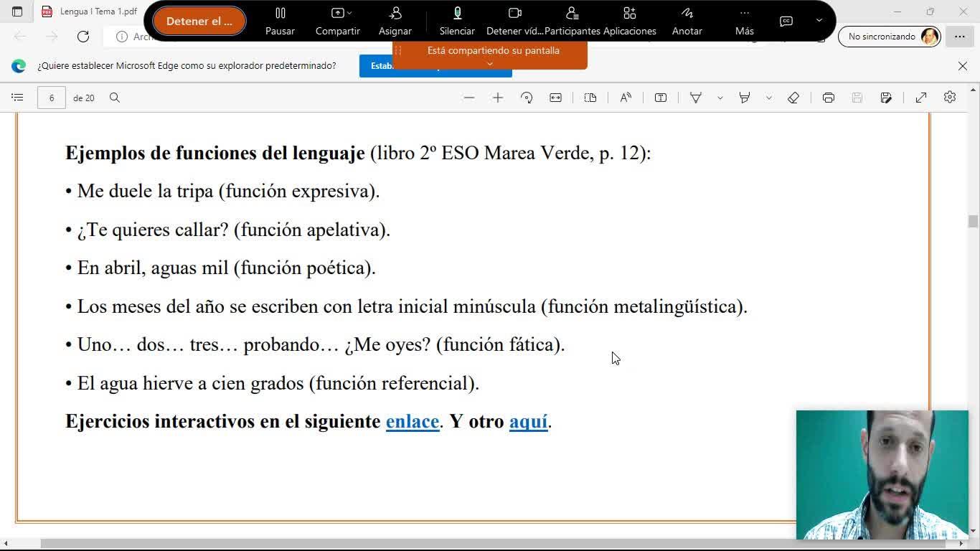Enter full screen mode in the PDF viewer
980x551 pixels.
pos(921,98)
